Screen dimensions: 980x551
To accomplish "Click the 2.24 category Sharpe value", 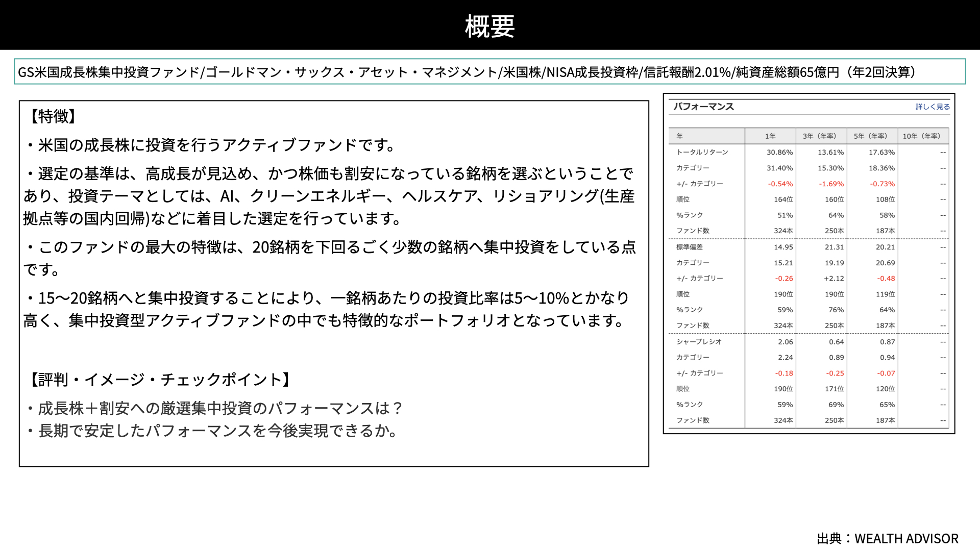I will pos(786,358).
